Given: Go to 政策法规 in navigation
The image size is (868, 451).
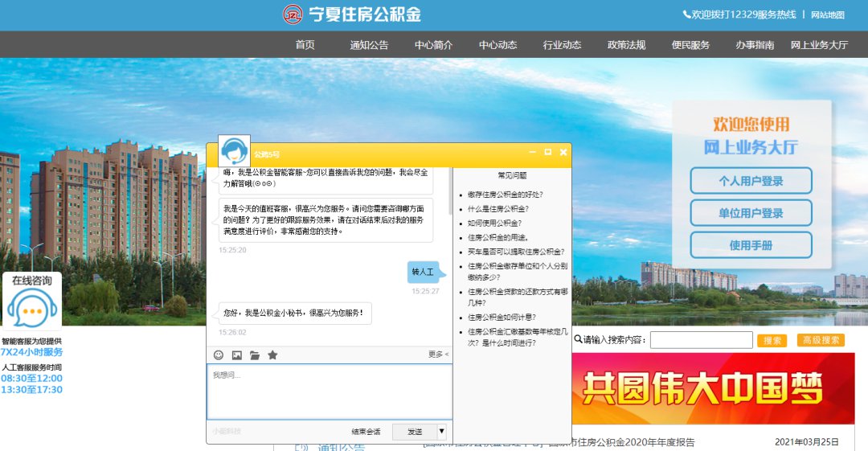Looking at the screenshot, I should coord(626,45).
